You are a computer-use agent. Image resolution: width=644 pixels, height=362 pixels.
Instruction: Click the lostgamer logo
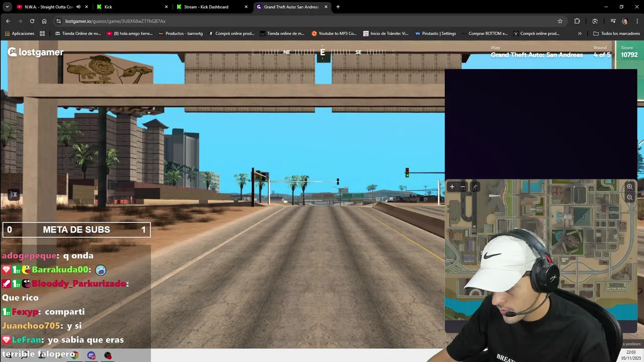(35, 52)
